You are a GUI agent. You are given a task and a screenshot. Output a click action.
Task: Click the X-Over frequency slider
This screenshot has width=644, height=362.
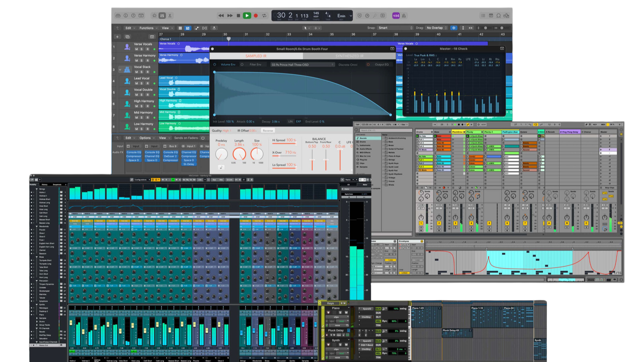point(284,157)
